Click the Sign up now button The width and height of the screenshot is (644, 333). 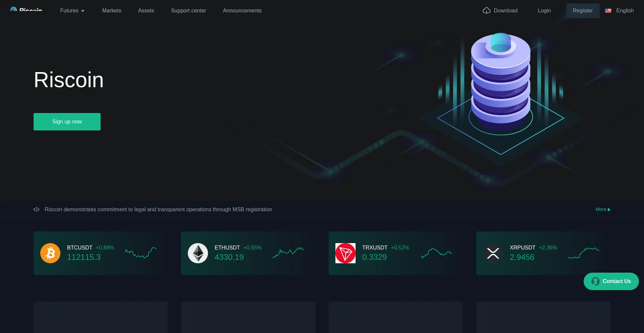click(x=67, y=122)
